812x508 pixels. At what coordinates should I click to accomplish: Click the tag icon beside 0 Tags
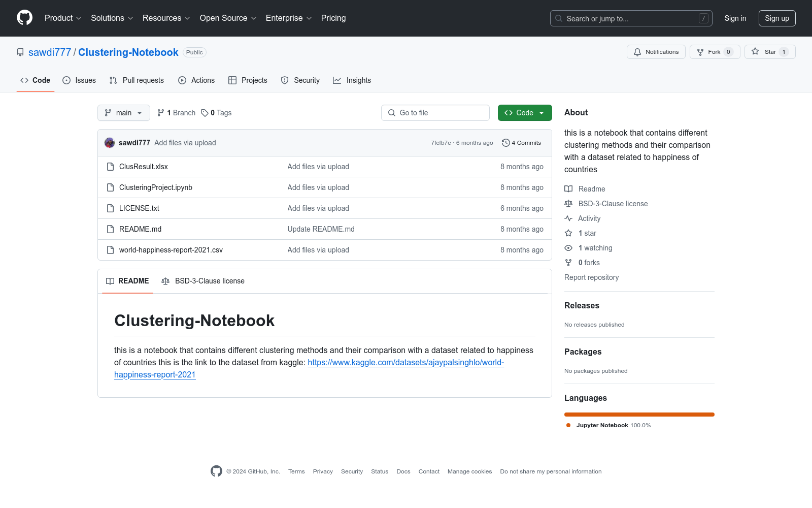[205, 113]
